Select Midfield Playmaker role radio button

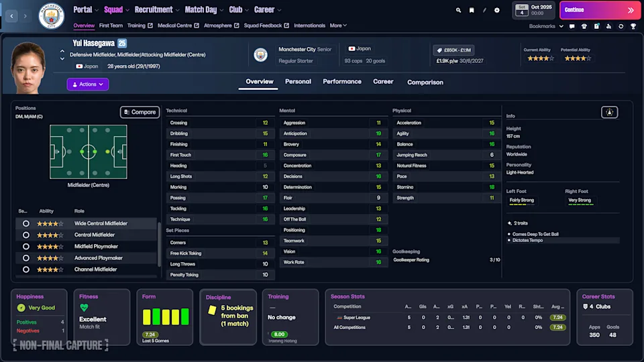coord(26,247)
